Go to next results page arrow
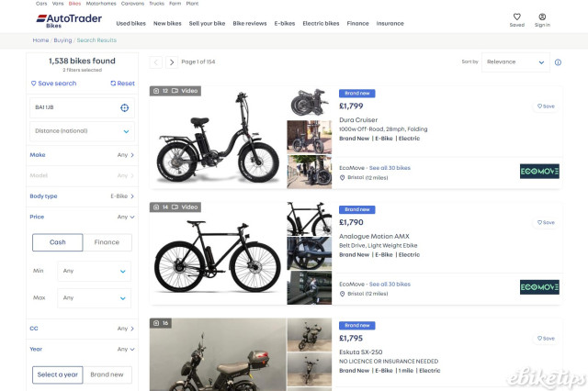Viewport: 588px width, 391px height. (172, 62)
